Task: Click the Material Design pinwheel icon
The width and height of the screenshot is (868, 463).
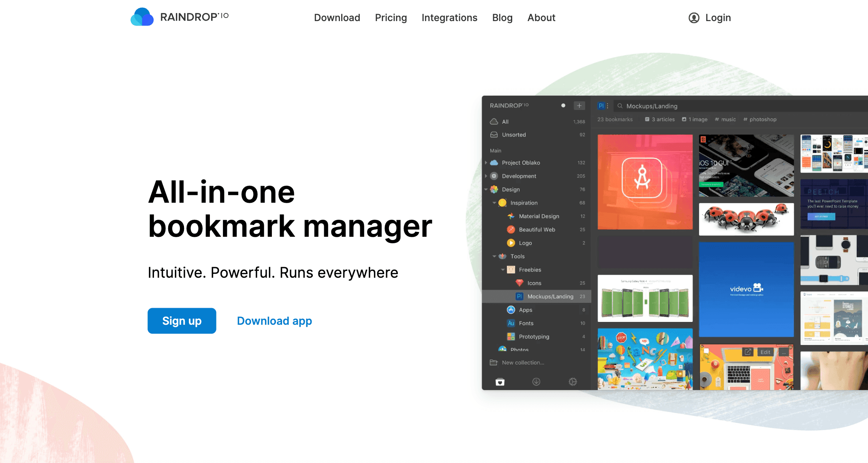Action: click(511, 216)
